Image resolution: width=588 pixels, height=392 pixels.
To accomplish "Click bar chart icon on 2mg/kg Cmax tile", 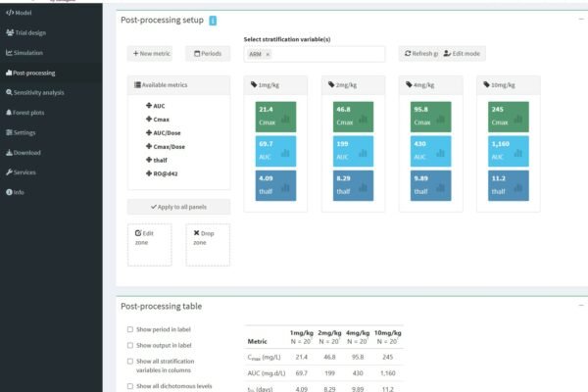I will (363, 121).
